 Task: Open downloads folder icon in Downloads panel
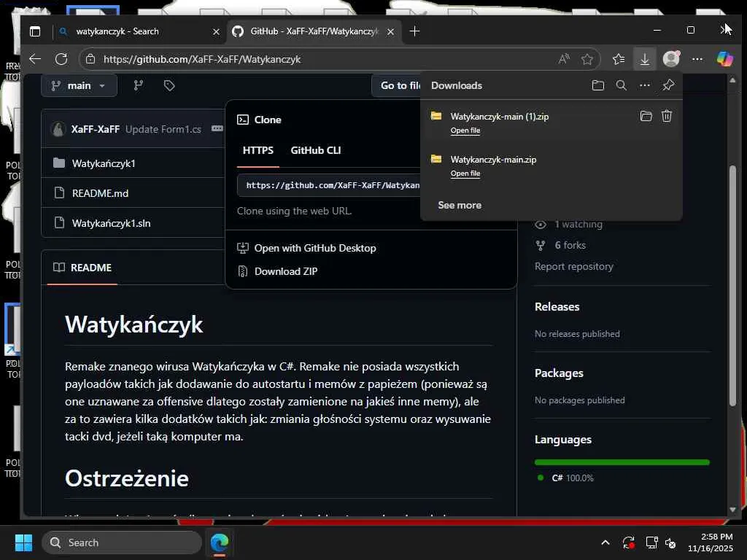(598, 85)
